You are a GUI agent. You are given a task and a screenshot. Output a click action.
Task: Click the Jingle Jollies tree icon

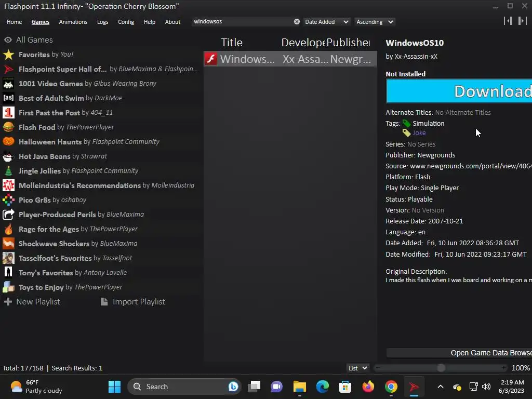(8, 171)
